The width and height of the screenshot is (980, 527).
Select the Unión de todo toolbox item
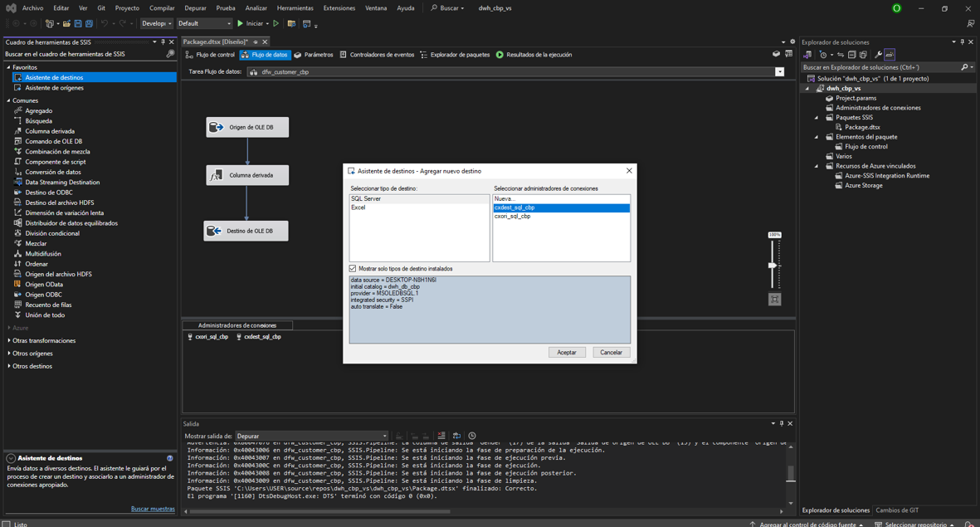click(x=45, y=315)
